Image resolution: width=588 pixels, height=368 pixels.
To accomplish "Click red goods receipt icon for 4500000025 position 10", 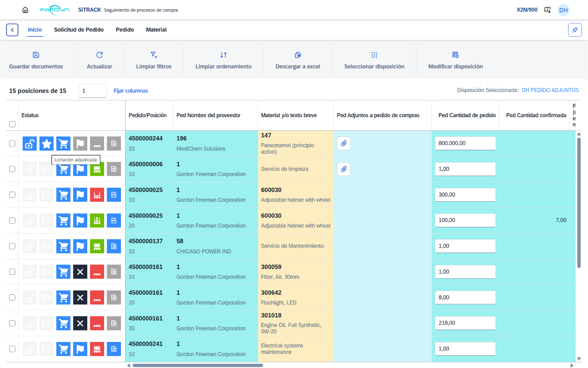I will (97, 195).
